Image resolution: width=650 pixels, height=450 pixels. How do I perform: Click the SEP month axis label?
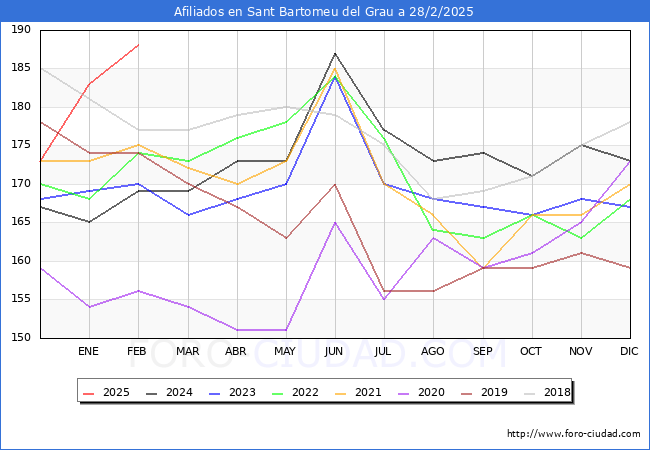click(x=483, y=351)
